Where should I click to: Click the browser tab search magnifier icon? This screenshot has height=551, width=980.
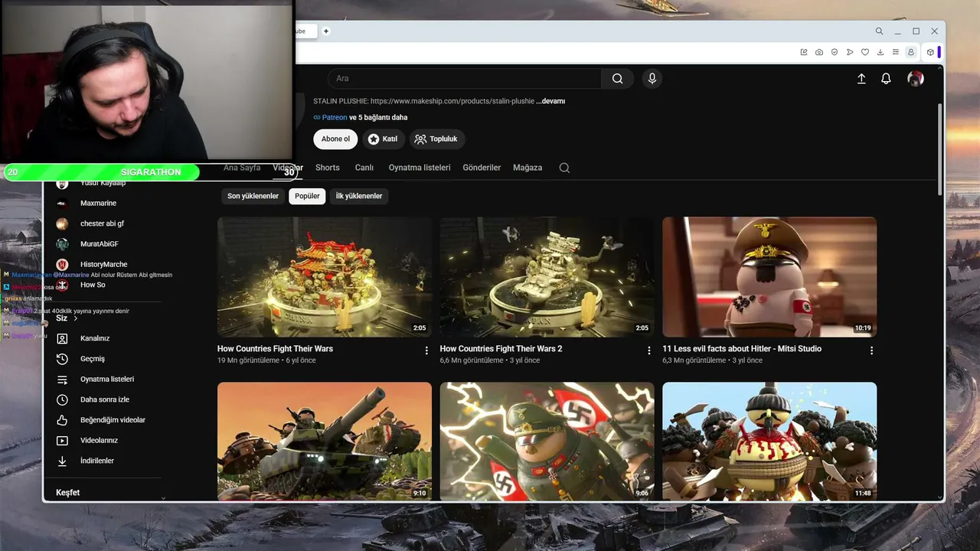[x=879, y=31]
